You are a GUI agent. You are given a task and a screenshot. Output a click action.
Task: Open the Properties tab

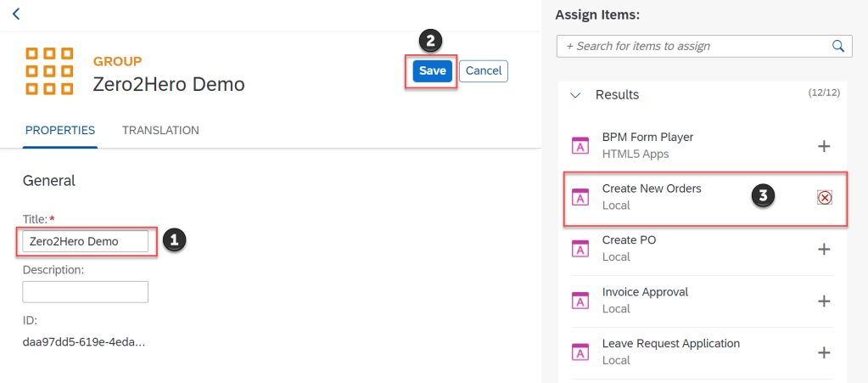click(60, 131)
